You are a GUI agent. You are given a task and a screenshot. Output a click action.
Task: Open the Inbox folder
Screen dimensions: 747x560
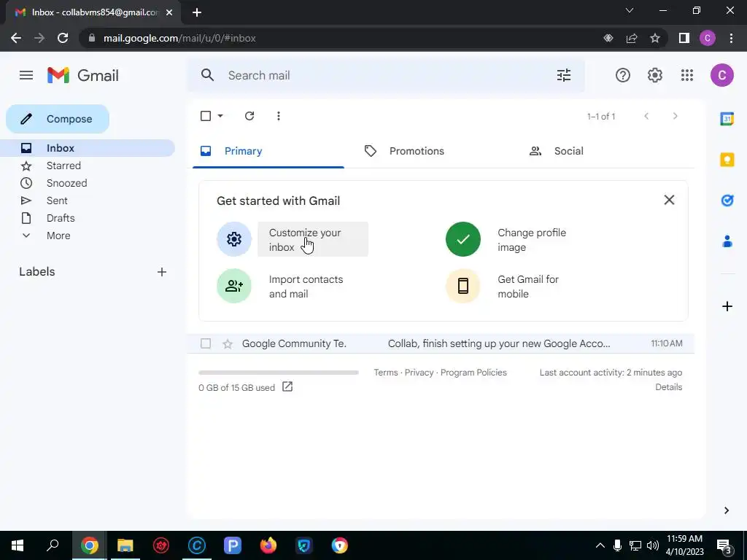(88, 148)
